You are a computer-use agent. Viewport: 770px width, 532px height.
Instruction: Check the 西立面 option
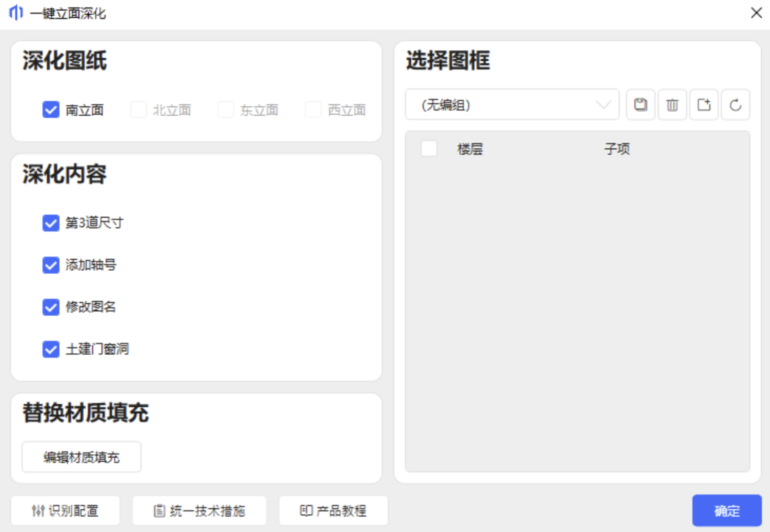pyautogui.click(x=313, y=110)
